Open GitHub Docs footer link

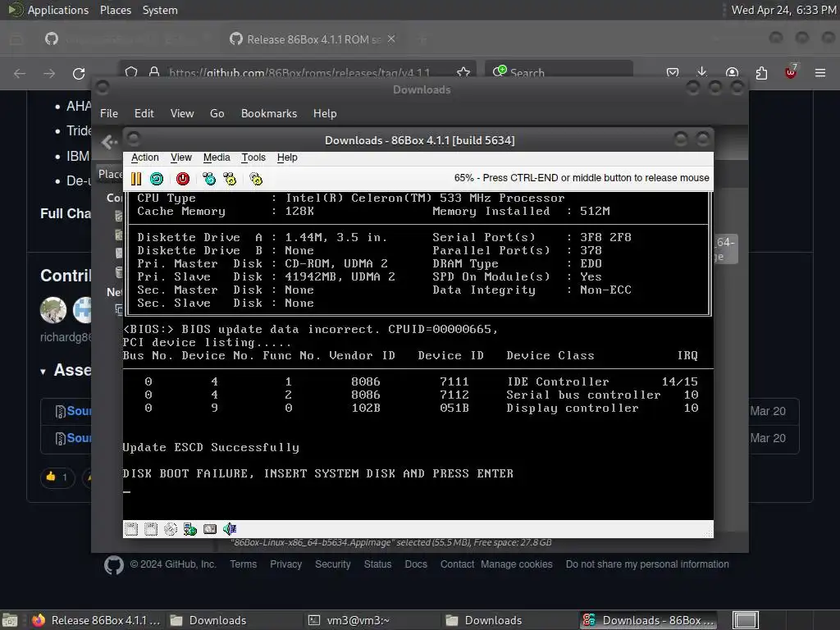[x=416, y=564]
